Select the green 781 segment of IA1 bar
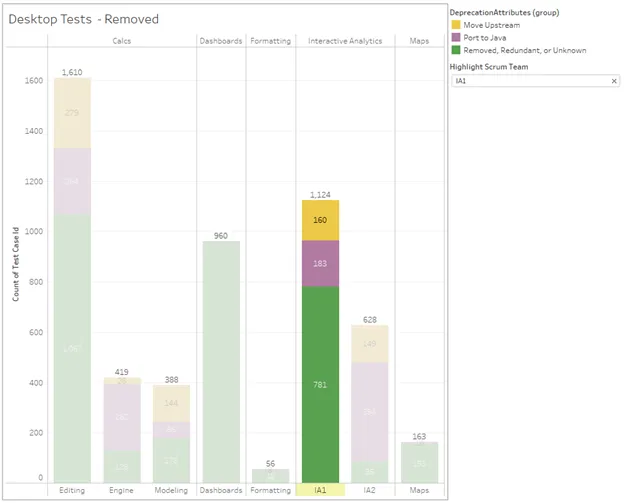 click(x=320, y=384)
